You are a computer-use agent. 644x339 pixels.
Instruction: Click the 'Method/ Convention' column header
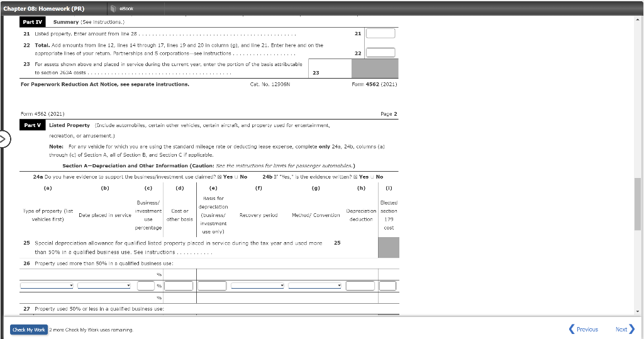(316, 215)
